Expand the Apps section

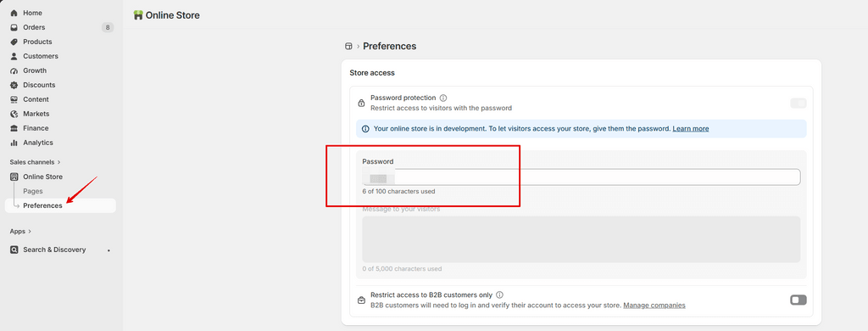click(x=20, y=231)
